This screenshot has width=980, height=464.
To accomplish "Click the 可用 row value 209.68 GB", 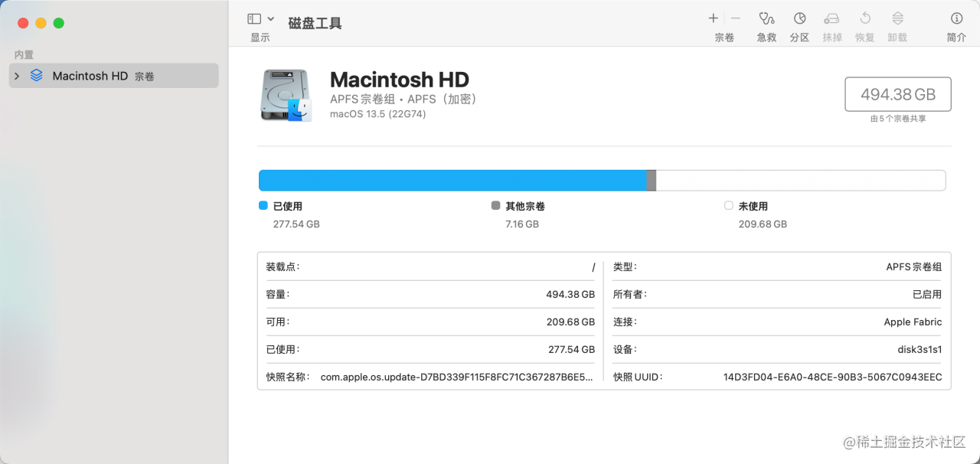I will click(x=570, y=322).
